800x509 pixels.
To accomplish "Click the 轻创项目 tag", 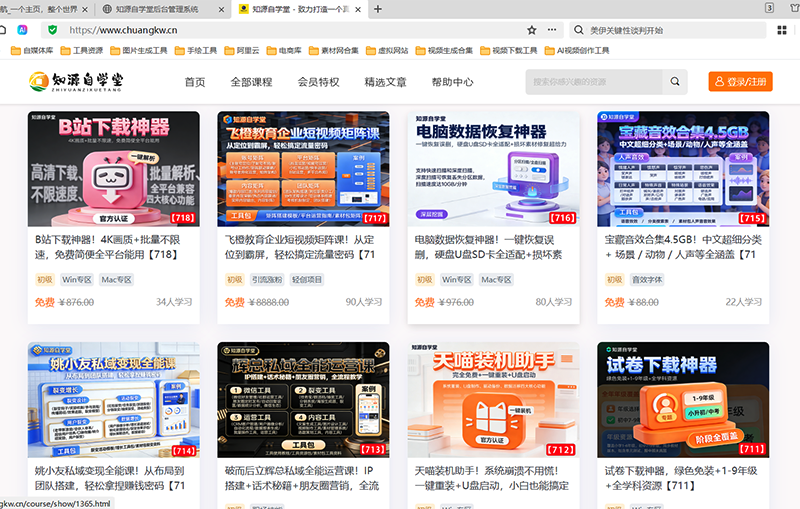I will click(307, 279).
